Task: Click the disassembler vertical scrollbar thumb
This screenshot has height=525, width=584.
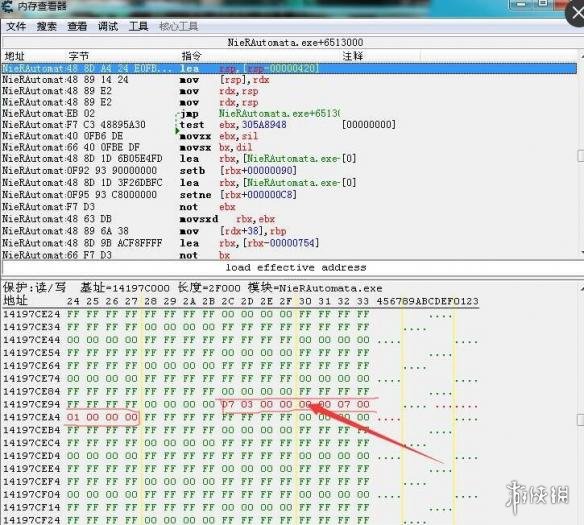Action: pyautogui.click(x=581, y=156)
